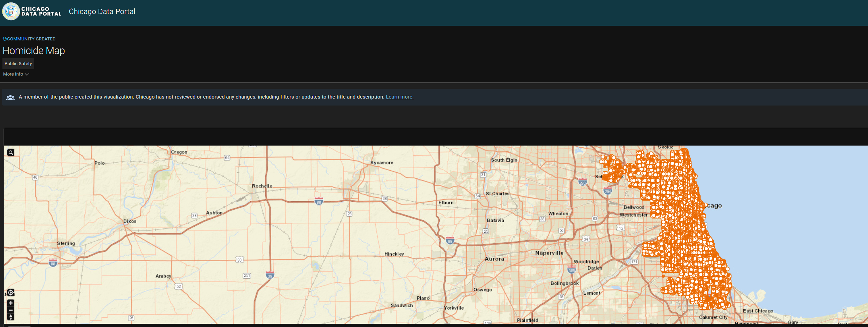Viewport: 868px width, 327px height.
Task: Click the I-88 shield east of Rochelle
Action: click(319, 201)
